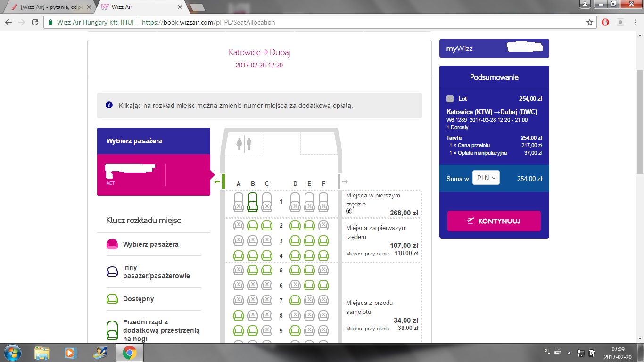Screen dimensions: 644x362
Task: Choose available seat 2B
Action: (253, 226)
